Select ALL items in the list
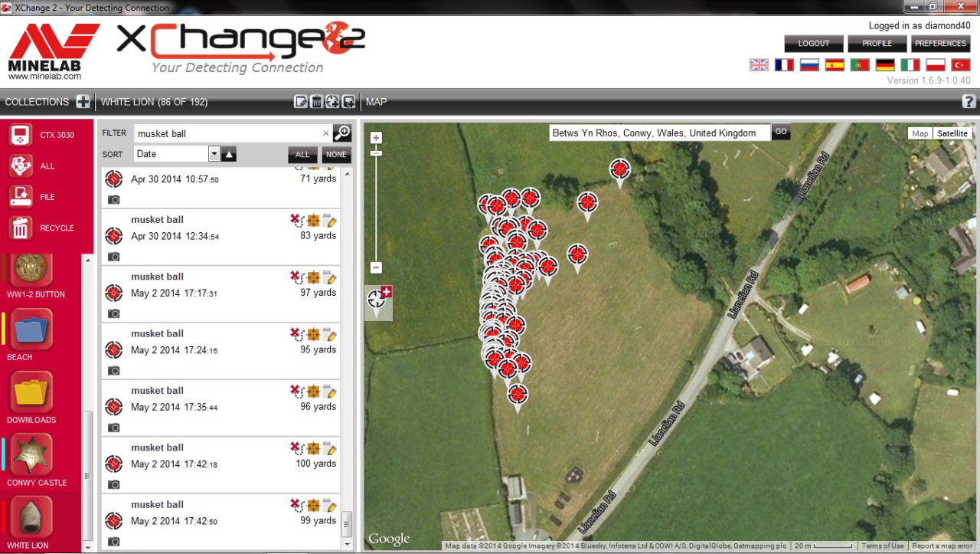The width and height of the screenshot is (980, 554). click(302, 155)
